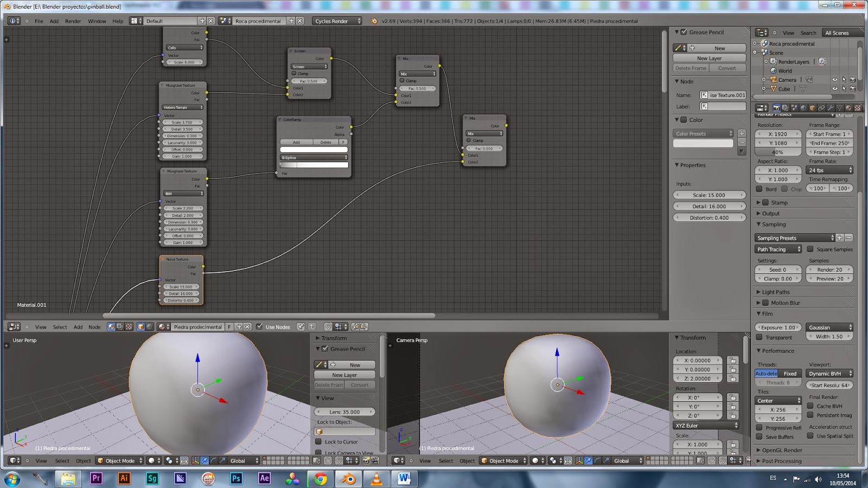Click New Layer under Grease Pencil
868x488 pixels.
click(709, 58)
